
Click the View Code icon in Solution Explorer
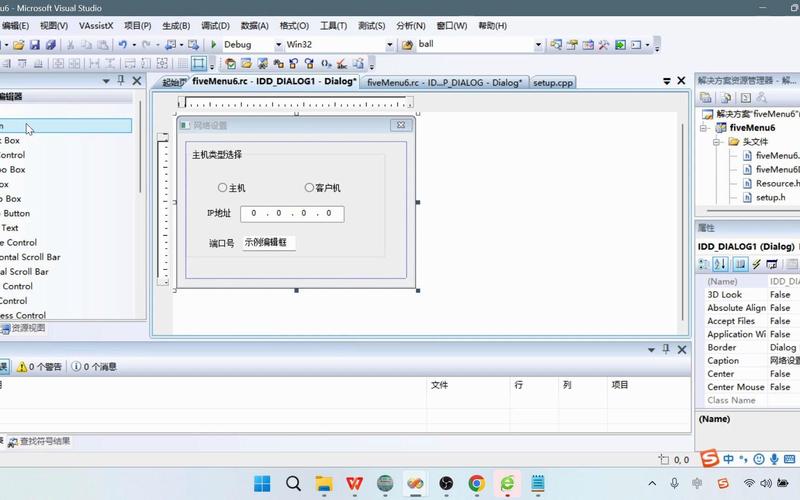click(746, 97)
